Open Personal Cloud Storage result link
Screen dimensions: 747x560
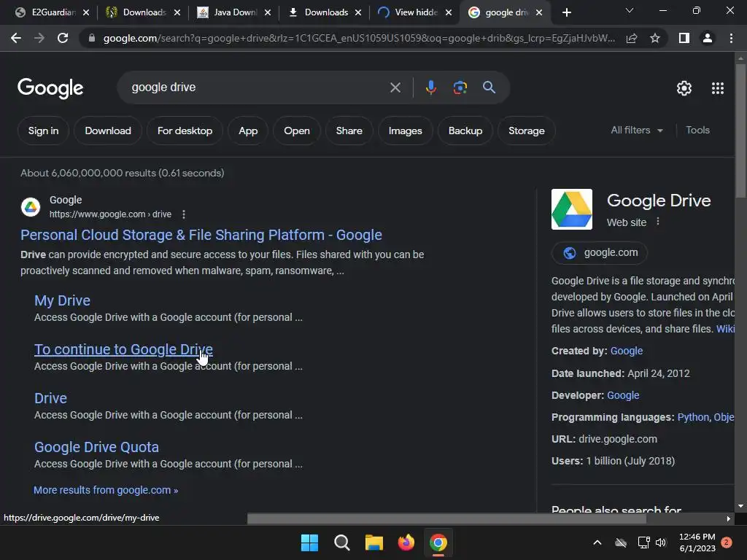coord(201,235)
